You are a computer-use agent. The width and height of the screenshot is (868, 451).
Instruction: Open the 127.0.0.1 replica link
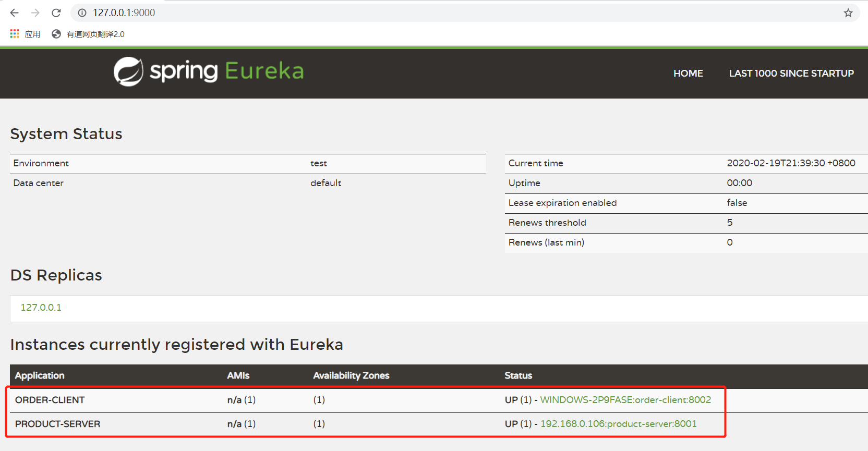(41, 308)
